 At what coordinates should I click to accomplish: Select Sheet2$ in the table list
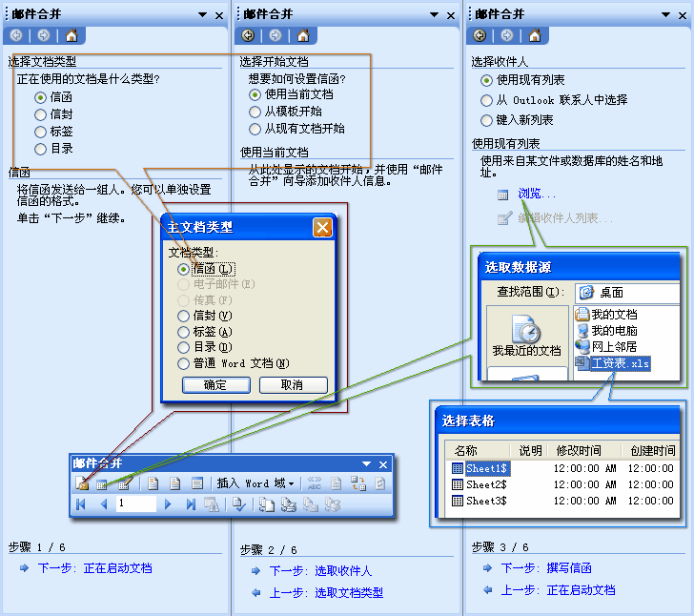487,484
